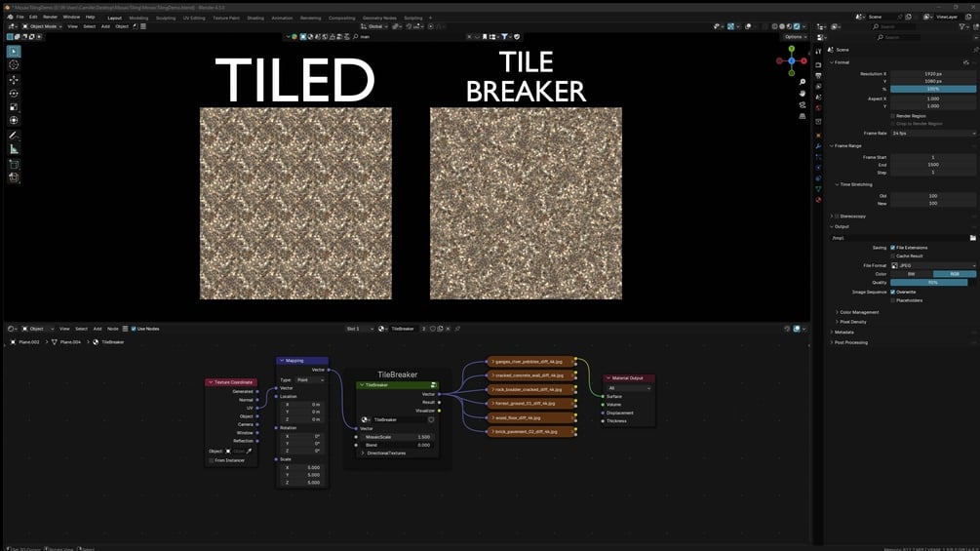The height and width of the screenshot is (551, 980).
Task: Click the pan view hand icon
Action: pyautogui.click(x=803, y=94)
